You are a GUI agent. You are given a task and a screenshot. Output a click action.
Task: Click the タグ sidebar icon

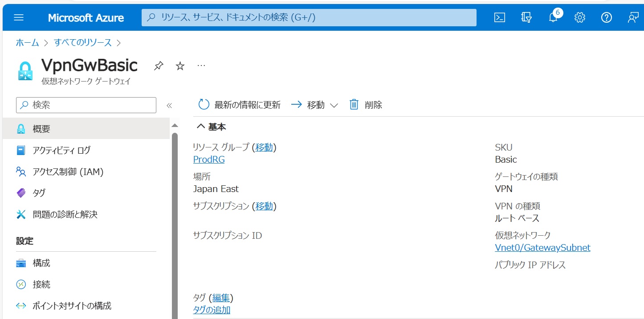pos(21,193)
